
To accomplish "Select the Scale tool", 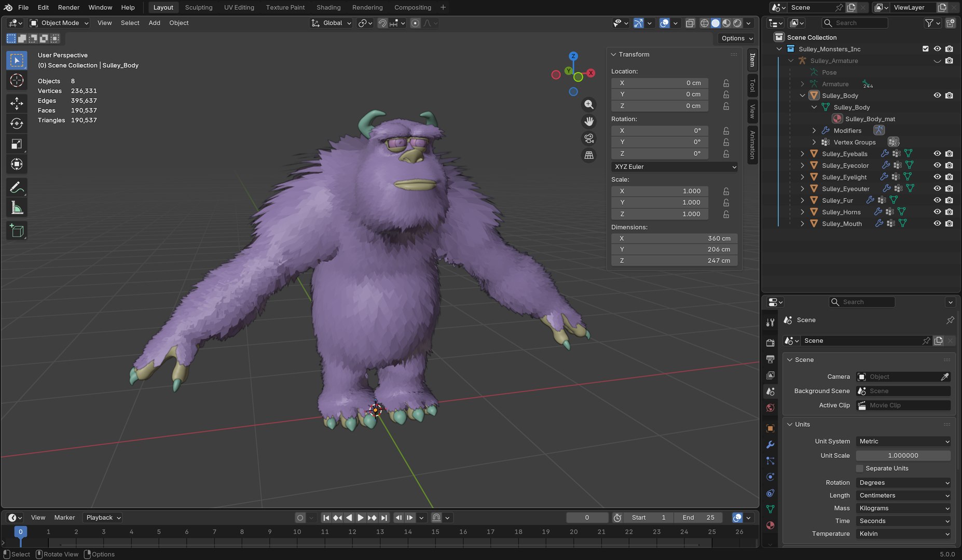I will pos(17,144).
